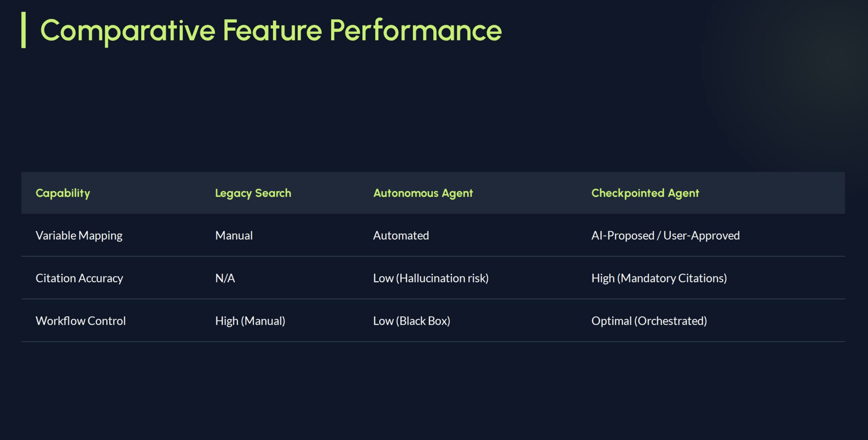Select the Automated cell
This screenshot has height=440, width=868.
[401, 236]
